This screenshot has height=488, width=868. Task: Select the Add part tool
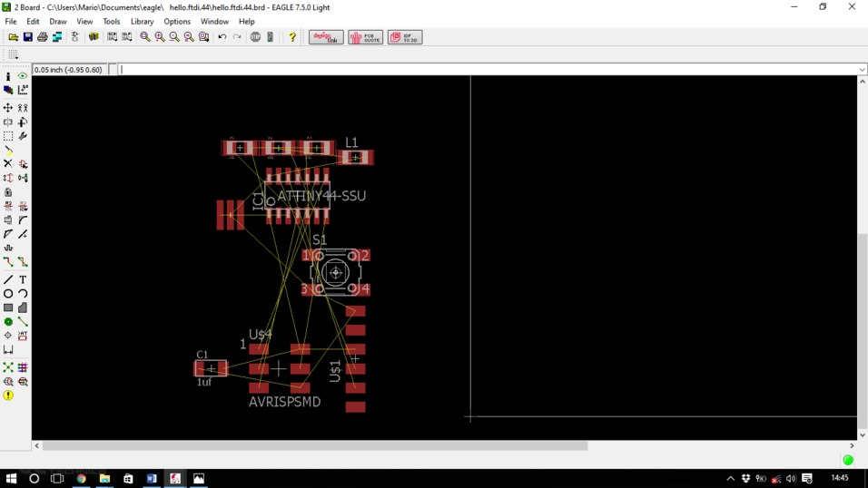23,164
